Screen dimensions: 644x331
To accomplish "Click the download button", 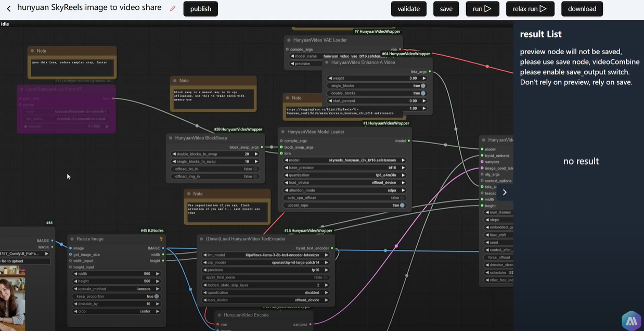I will coord(582,9).
